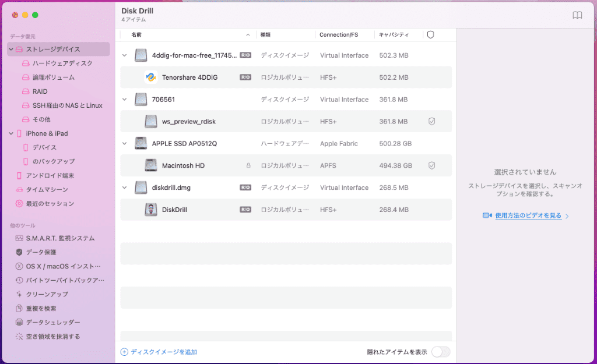Screen dimensions: 597x364
Task: Click the タイムマシーン icon in sidebar
Action: 19,189
